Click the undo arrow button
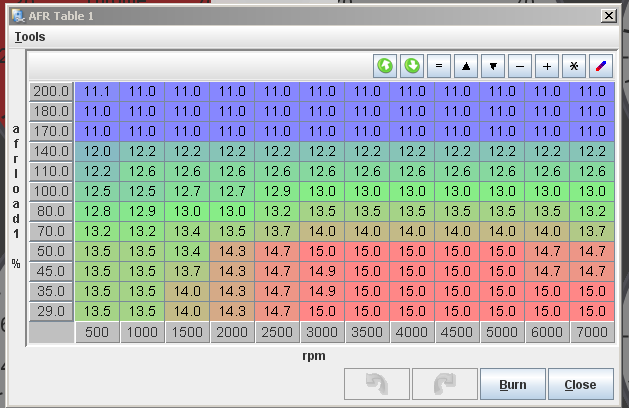This screenshot has height=408, width=629. [375, 384]
